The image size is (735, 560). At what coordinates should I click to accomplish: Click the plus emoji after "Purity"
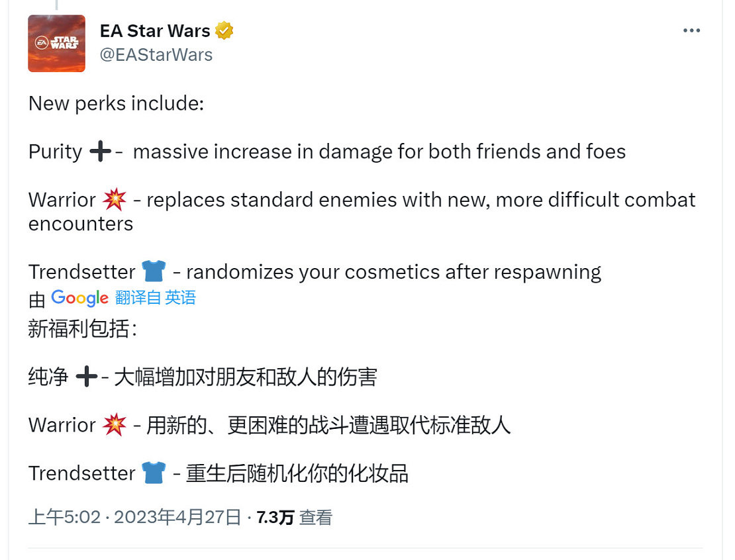100,152
